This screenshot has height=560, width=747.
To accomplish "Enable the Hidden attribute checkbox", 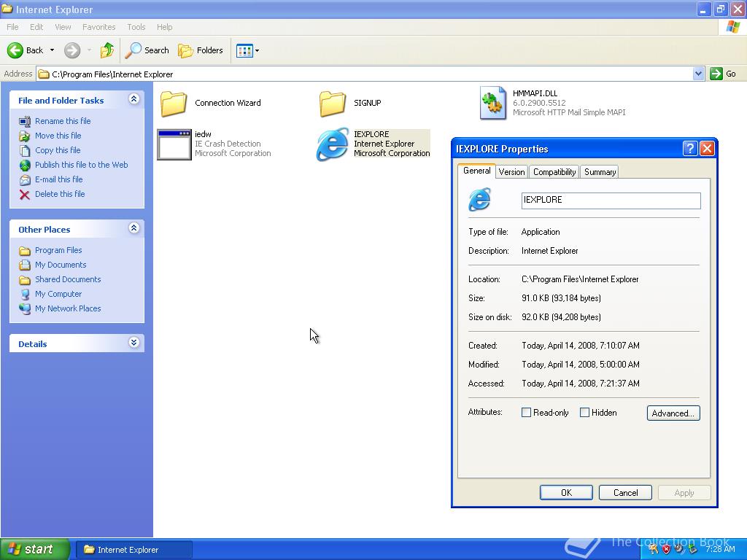I will [584, 413].
